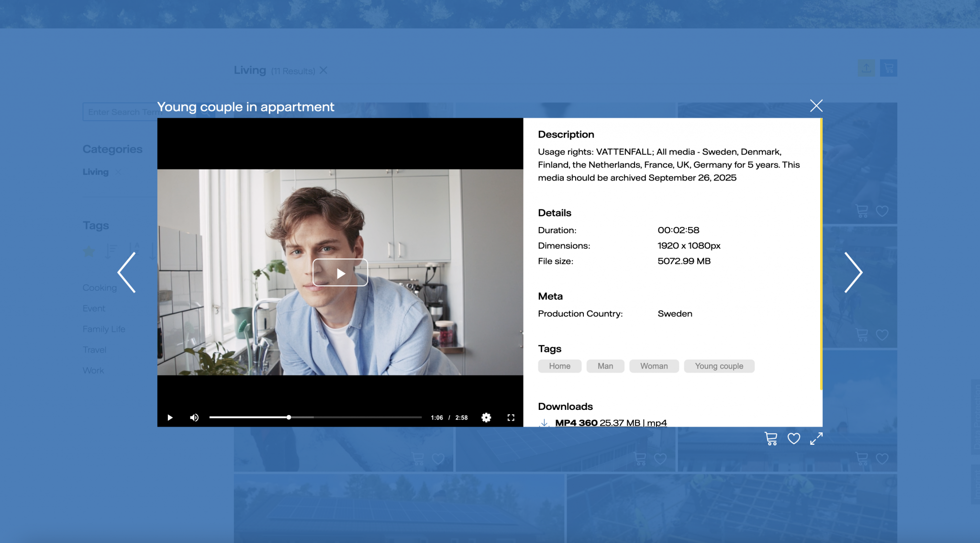Open the shopping cart in the top toolbar

pyautogui.click(x=889, y=68)
